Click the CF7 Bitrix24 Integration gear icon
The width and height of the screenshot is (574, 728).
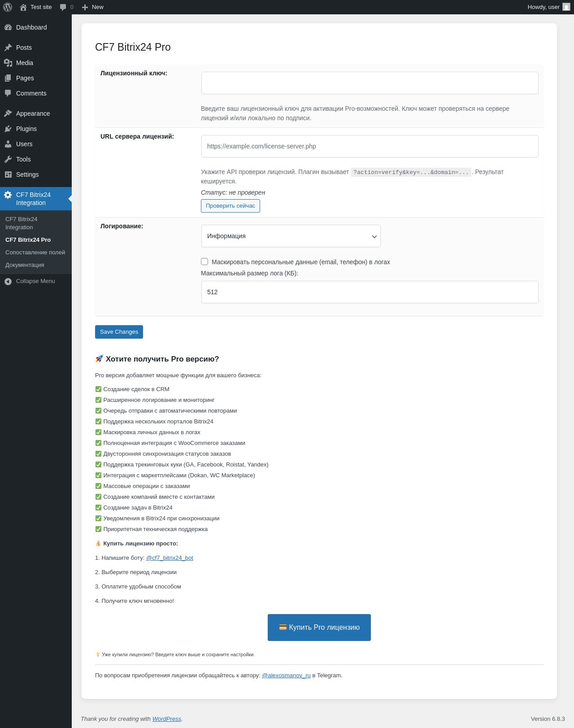[8, 195]
